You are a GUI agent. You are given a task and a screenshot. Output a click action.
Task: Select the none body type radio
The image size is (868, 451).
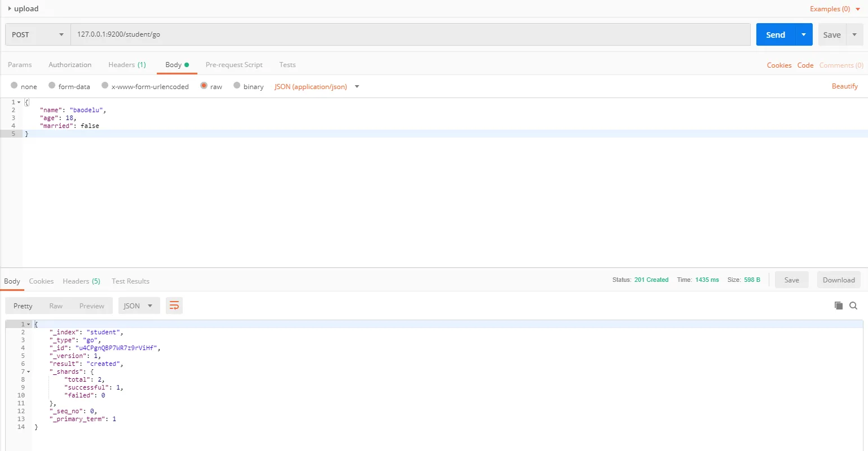point(14,86)
